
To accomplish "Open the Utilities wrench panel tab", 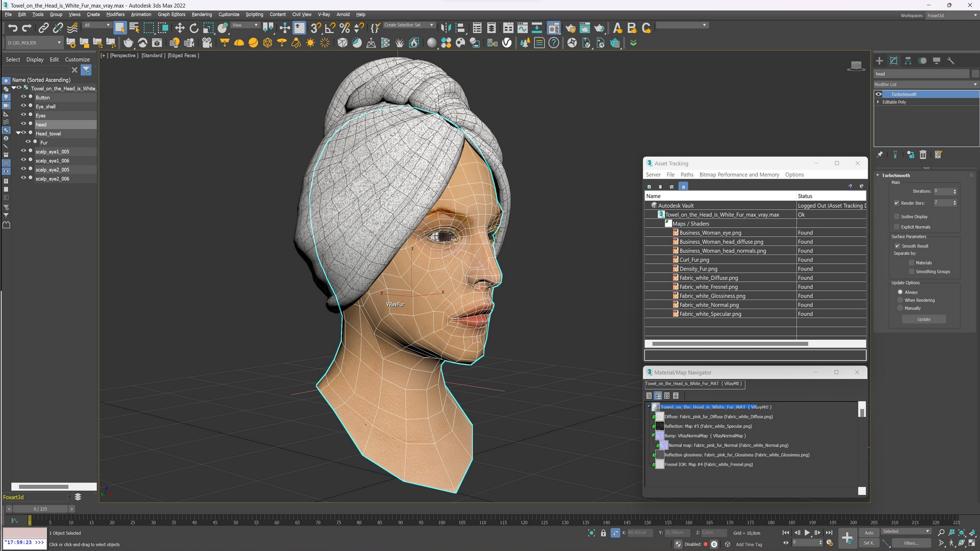I will pyautogui.click(x=951, y=61).
